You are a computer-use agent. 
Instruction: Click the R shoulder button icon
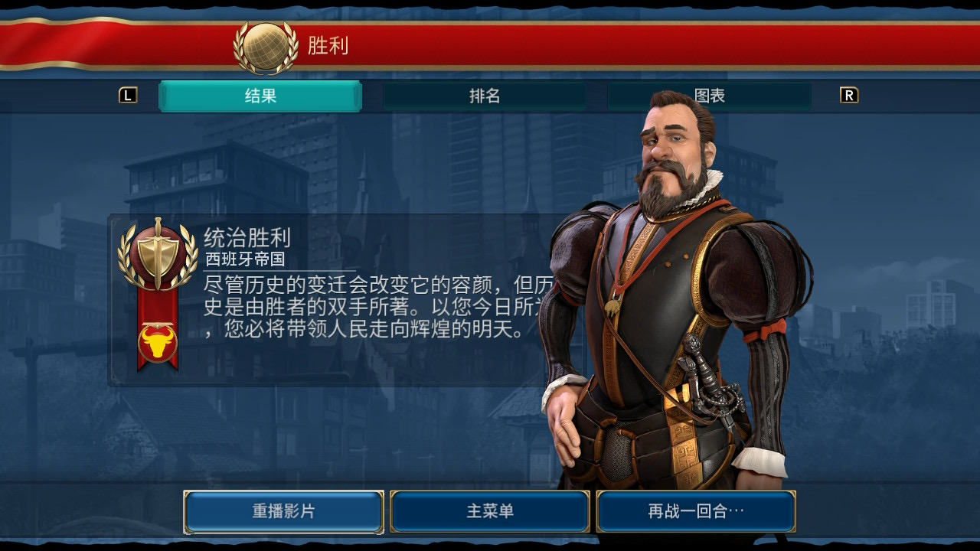click(849, 96)
